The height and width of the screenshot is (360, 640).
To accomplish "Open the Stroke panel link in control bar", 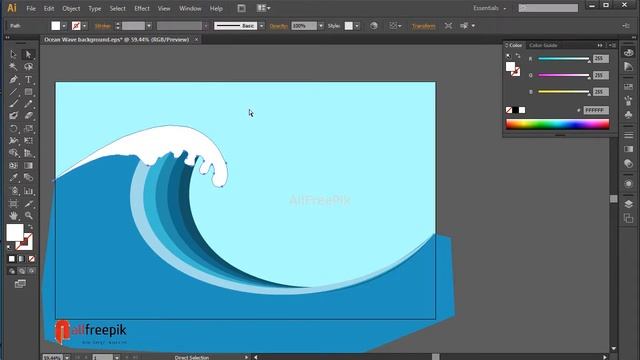I will [103, 26].
